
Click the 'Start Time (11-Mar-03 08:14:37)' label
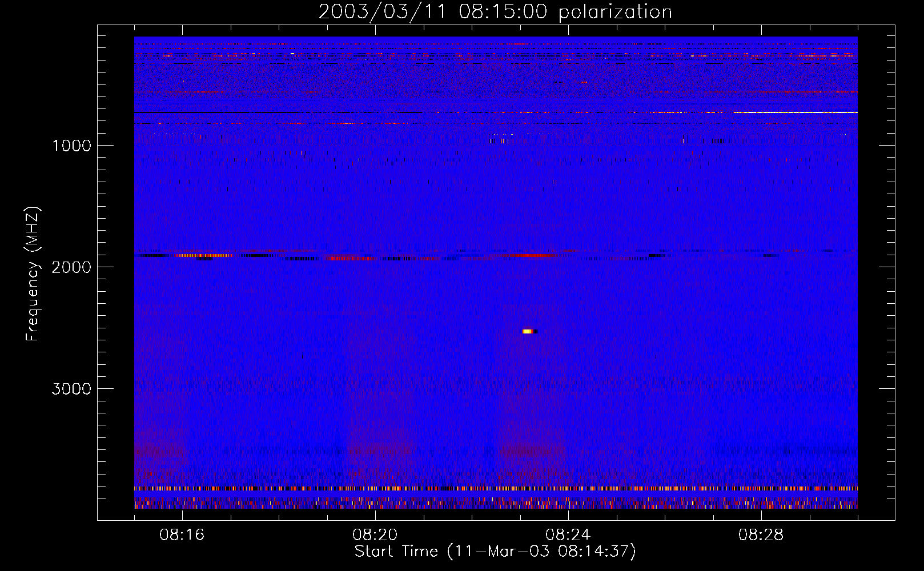click(495, 552)
